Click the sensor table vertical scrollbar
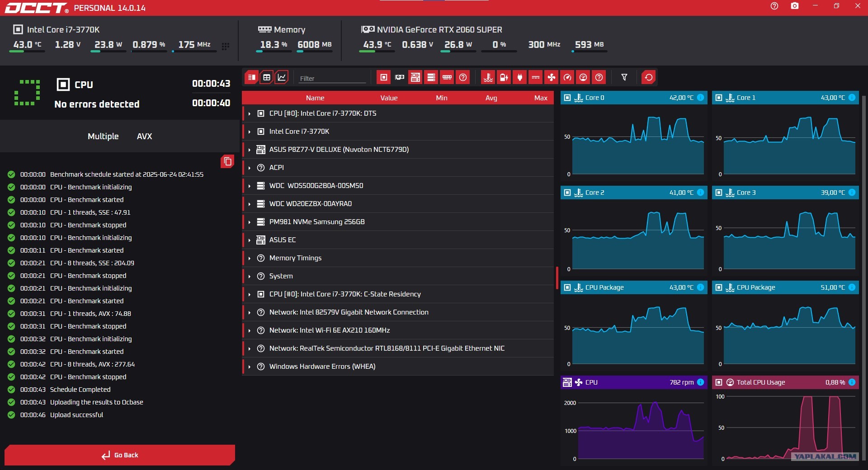868x470 pixels. click(x=557, y=277)
